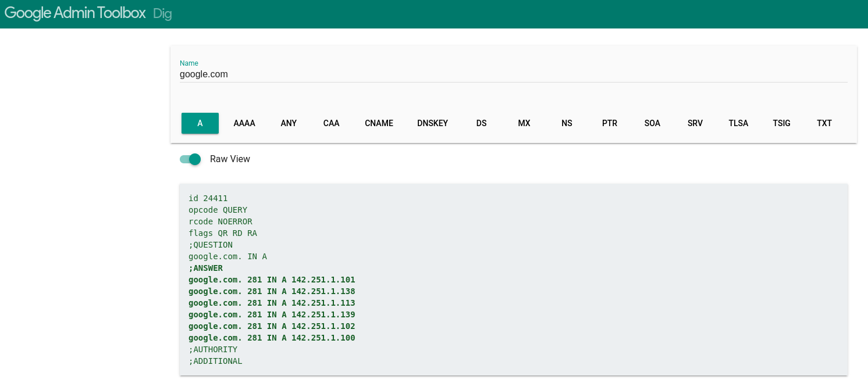Select the DNSKEY record type
Screen dimensions: 868x390
(x=432, y=123)
